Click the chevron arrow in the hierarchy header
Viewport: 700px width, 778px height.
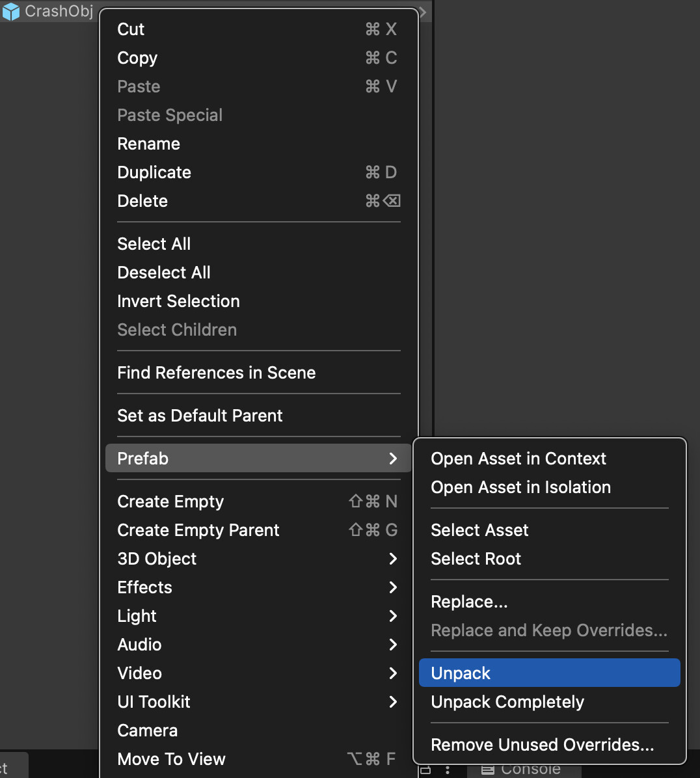click(x=424, y=11)
